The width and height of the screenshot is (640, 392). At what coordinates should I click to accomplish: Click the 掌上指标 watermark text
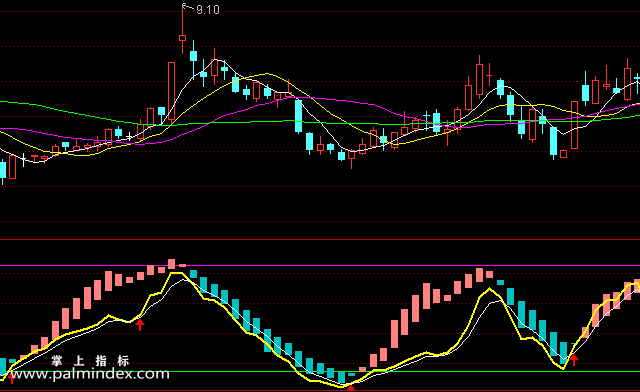91,361
